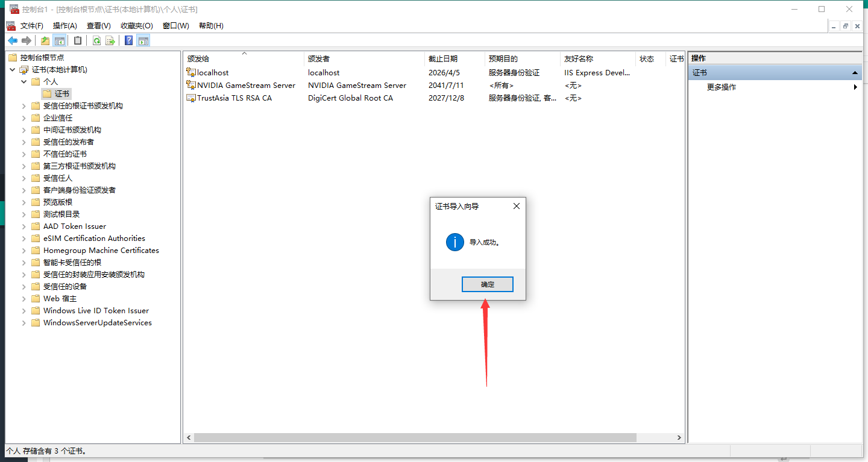Viewport: 868px width, 462px height.
Task: Select the TrustAsia TLS RSA CA certificate icon
Action: pos(191,98)
